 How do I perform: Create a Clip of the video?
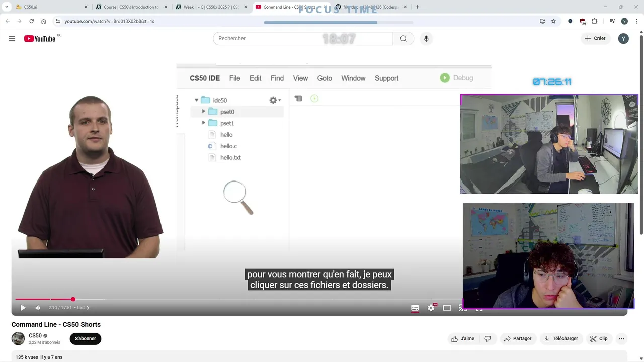599,339
